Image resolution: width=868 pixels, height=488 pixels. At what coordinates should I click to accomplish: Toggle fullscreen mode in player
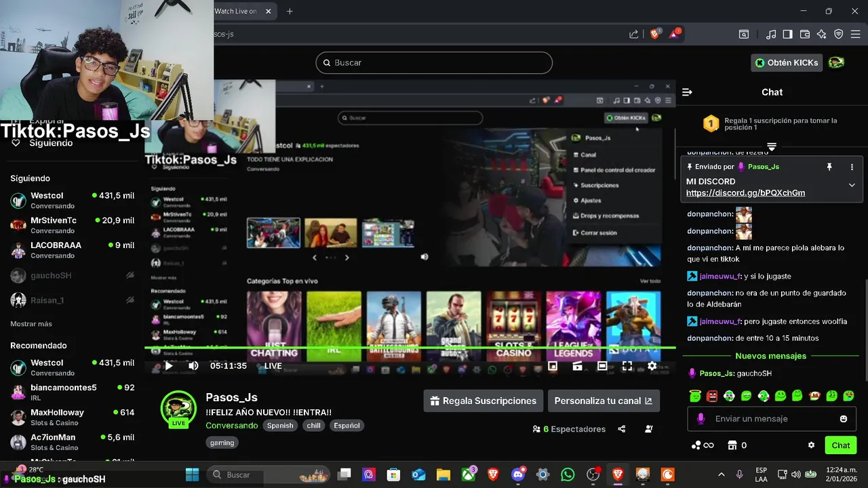pos(627,366)
